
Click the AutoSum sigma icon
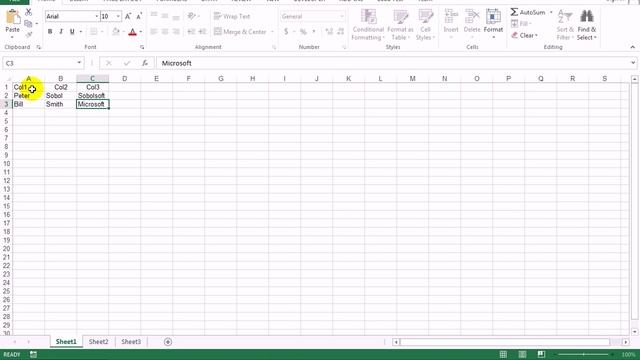coord(514,12)
